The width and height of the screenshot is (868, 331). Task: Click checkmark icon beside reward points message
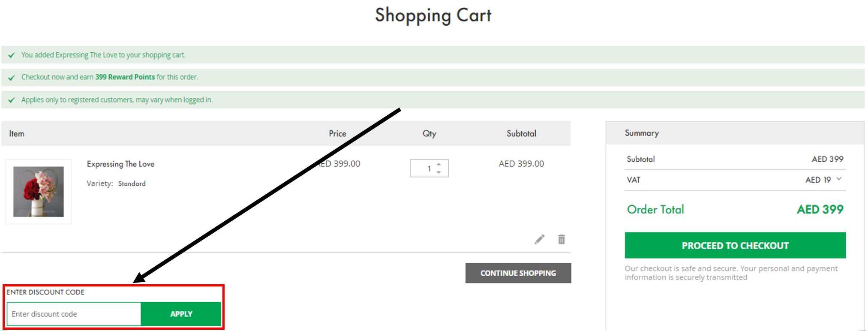coord(12,78)
